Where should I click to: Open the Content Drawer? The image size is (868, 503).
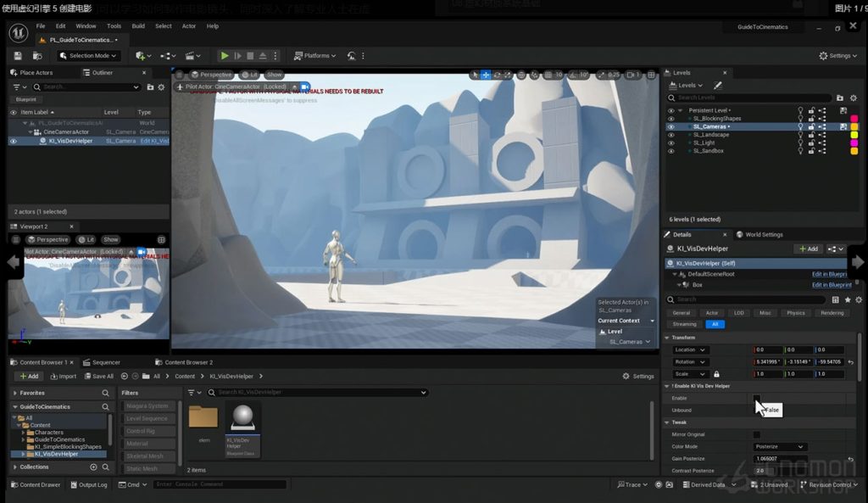point(36,484)
